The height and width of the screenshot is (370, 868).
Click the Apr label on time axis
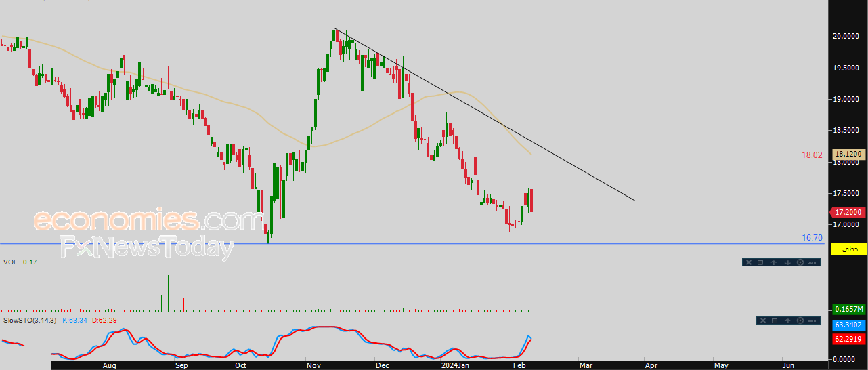651,365
